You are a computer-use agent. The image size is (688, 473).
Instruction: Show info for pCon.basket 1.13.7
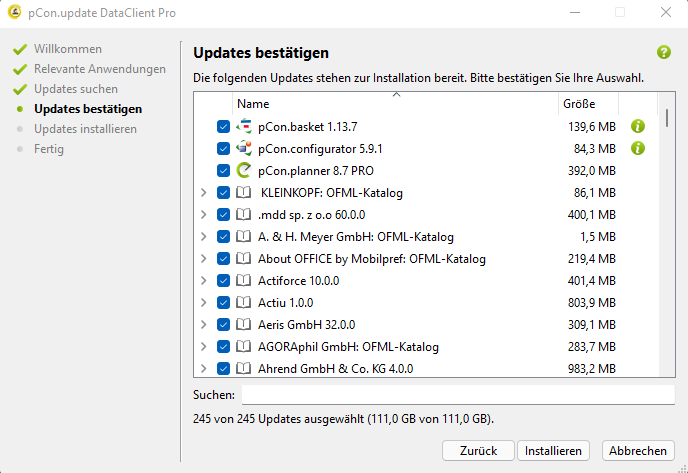(x=638, y=126)
